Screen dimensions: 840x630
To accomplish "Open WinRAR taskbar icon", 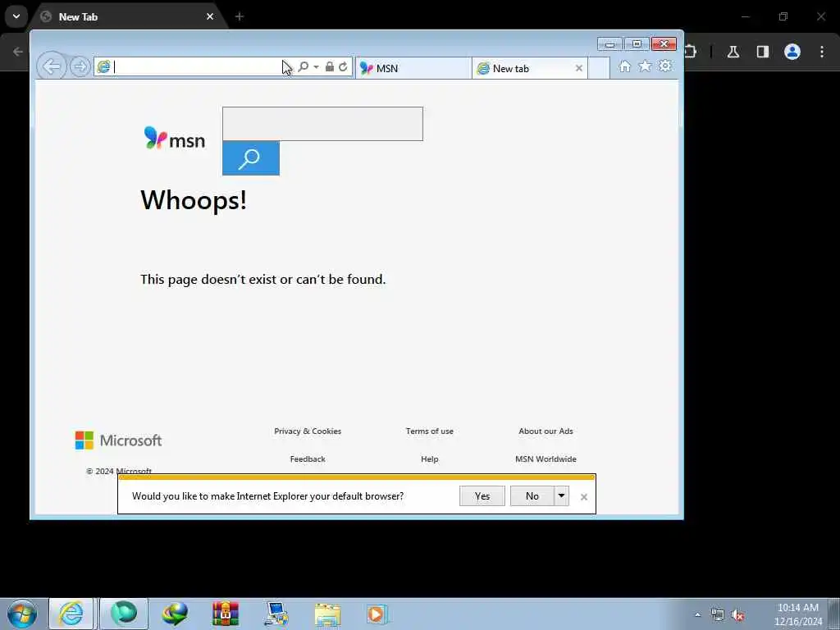I will coord(226,614).
